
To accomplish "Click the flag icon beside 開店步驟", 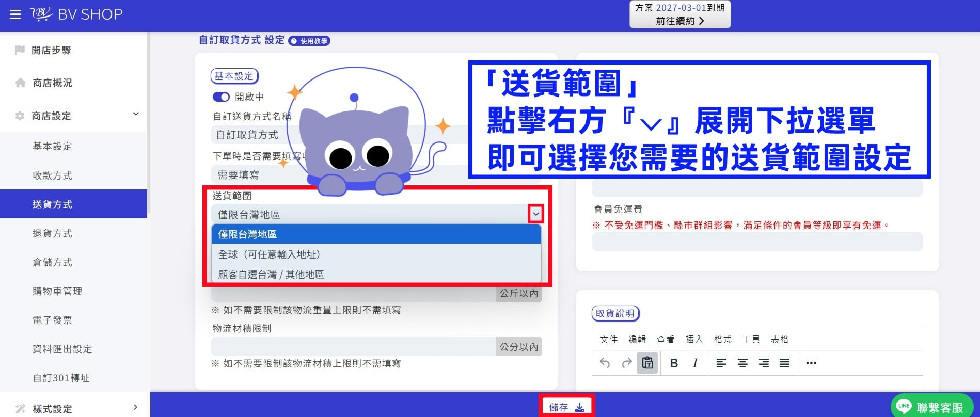I will click(x=20, y=50).
